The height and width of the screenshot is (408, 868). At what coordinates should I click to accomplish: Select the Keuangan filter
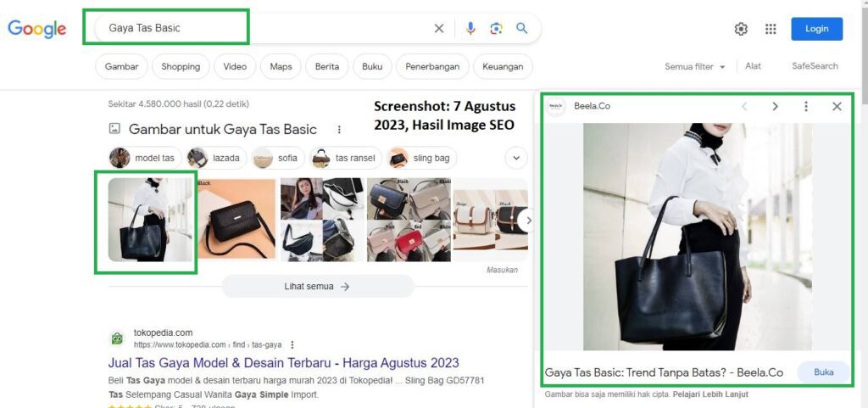503,66
